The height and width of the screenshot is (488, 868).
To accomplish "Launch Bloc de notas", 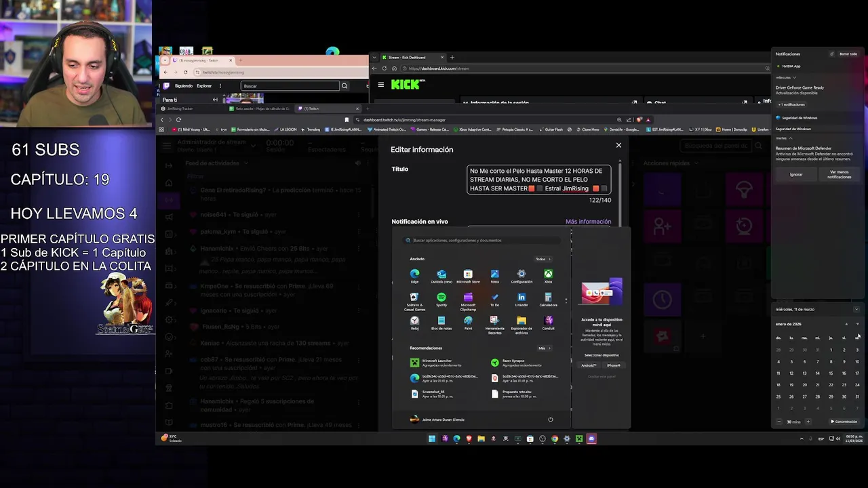I will [441, 323].
